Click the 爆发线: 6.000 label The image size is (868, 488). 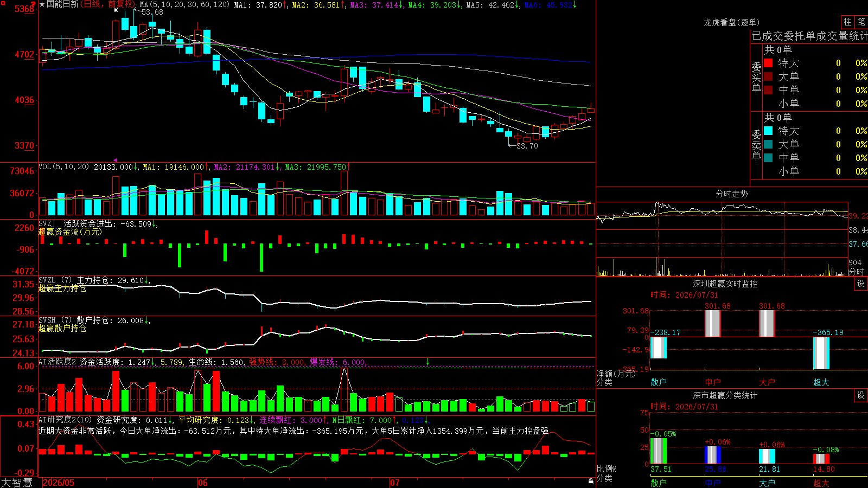(338, 362)
